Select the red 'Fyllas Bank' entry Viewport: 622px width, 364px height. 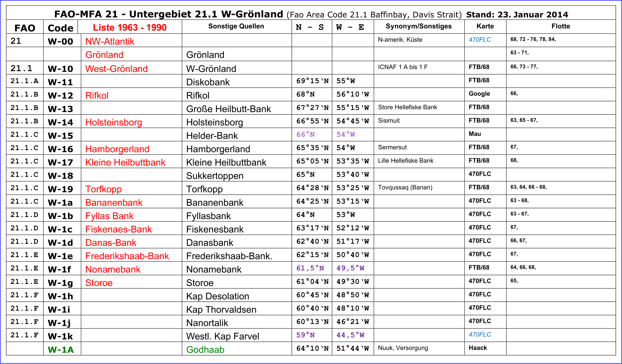point(109,216)
